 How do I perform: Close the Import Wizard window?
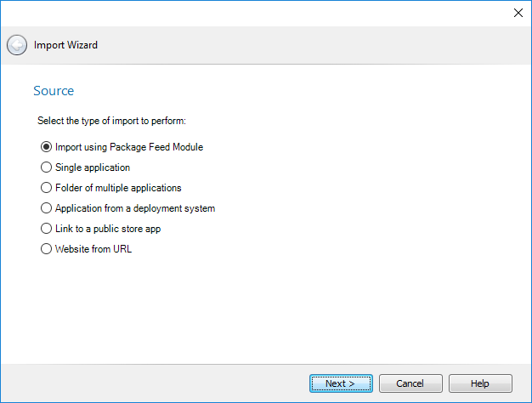pyautogui.click(x=518, y=13)
